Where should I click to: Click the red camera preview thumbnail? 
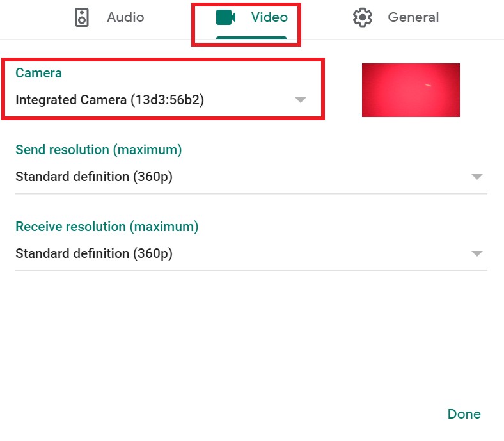pyautogui.click(x=411, y=90)
